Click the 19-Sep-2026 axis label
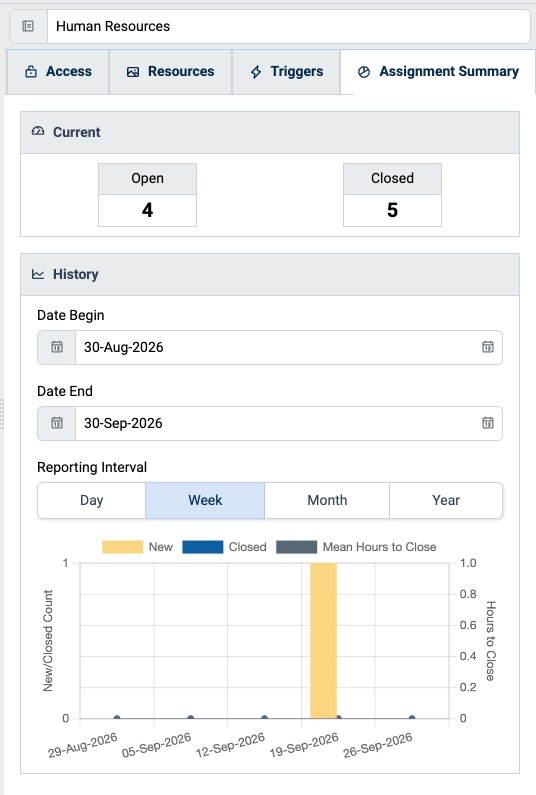This screenshot has height=795, width=536. tap(304, 745)
